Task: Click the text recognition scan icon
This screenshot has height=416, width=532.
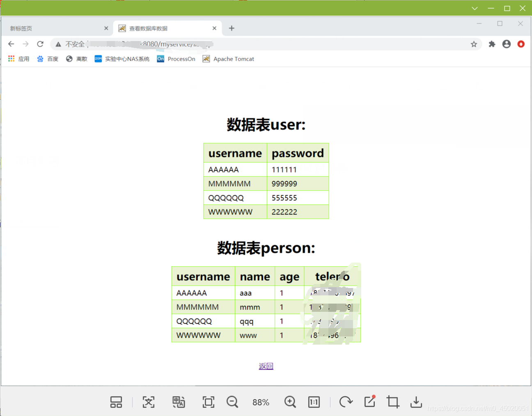Action: [149, 402]
